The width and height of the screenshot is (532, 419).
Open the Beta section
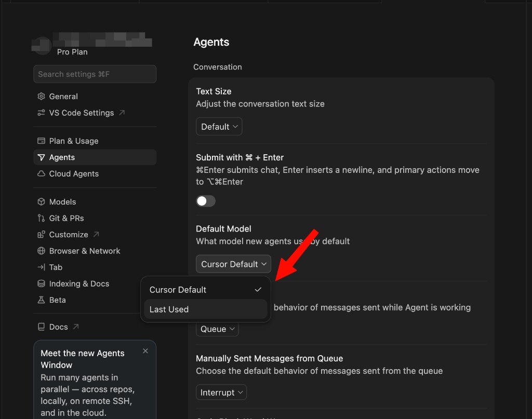click(x=87, y=300)
